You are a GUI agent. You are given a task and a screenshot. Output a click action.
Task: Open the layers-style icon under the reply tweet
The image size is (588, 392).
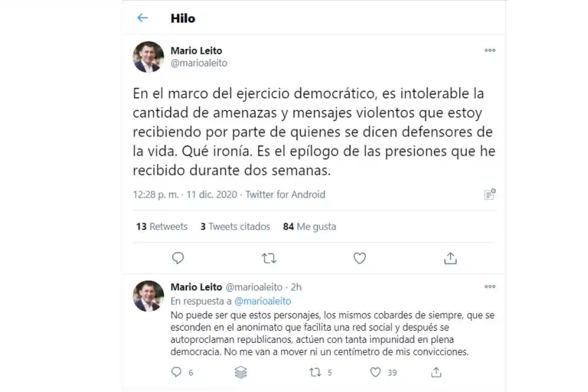coord(241,372)
